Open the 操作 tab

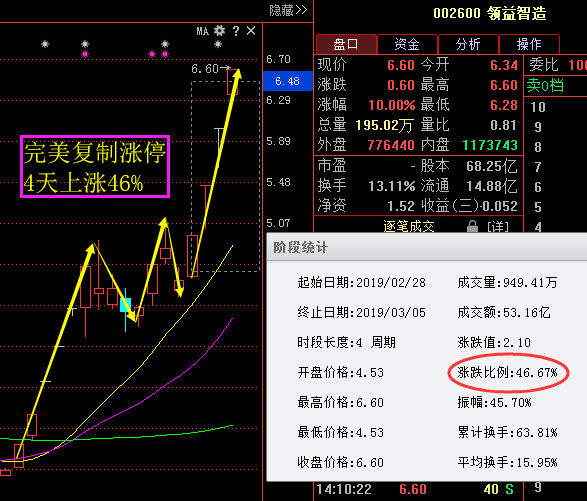pyautogui.click(x=529, y=44)
